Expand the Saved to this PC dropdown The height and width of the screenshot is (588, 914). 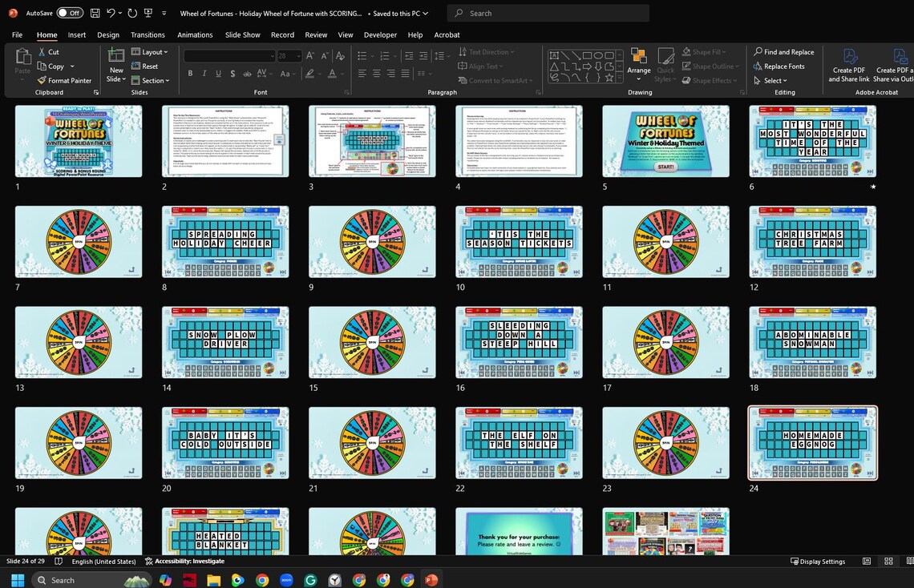tap(426, 13)
